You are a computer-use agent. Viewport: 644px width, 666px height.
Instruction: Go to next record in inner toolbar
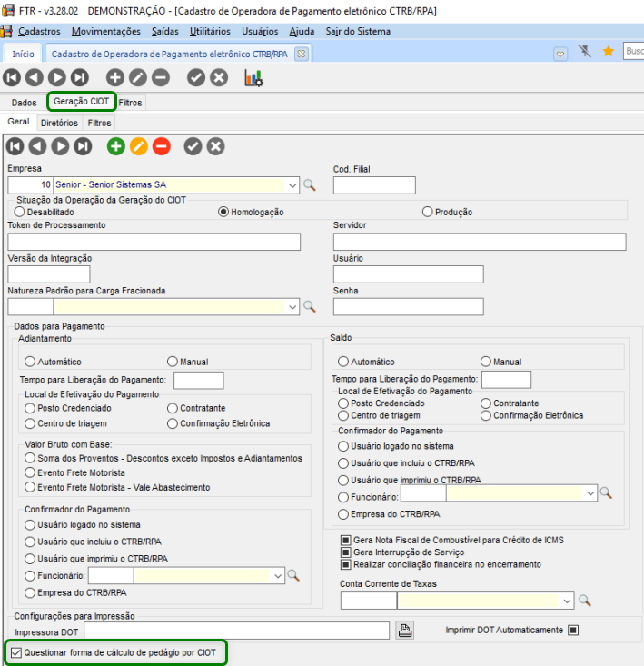[60, 146]
